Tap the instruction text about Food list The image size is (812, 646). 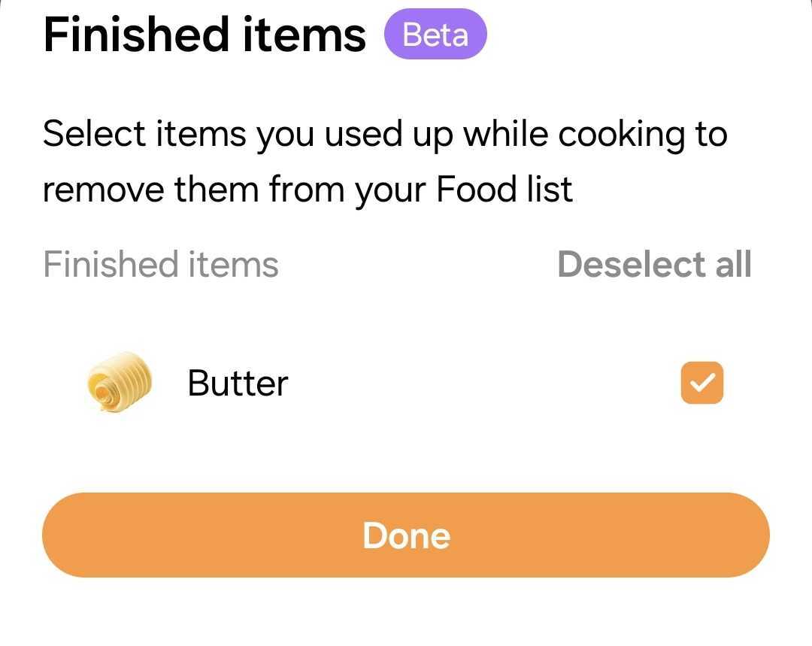385,162
